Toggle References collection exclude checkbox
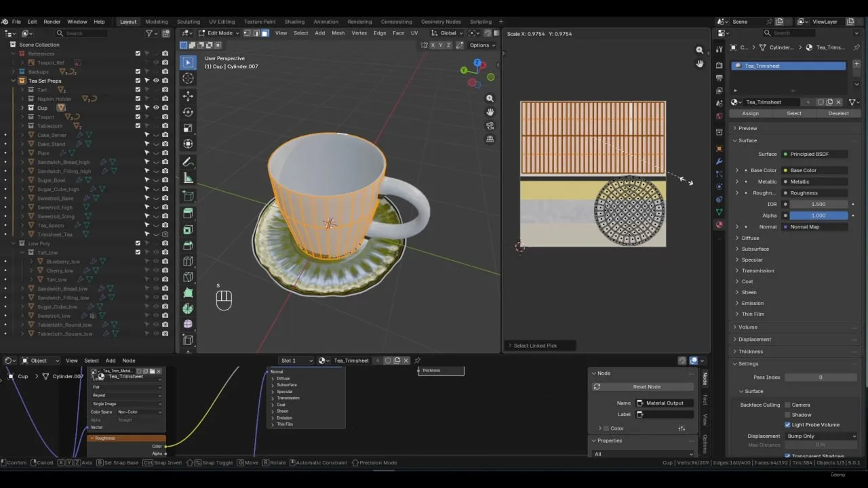Screen dimensions: 868x488 pyautogui.click(x=138, y=54)
